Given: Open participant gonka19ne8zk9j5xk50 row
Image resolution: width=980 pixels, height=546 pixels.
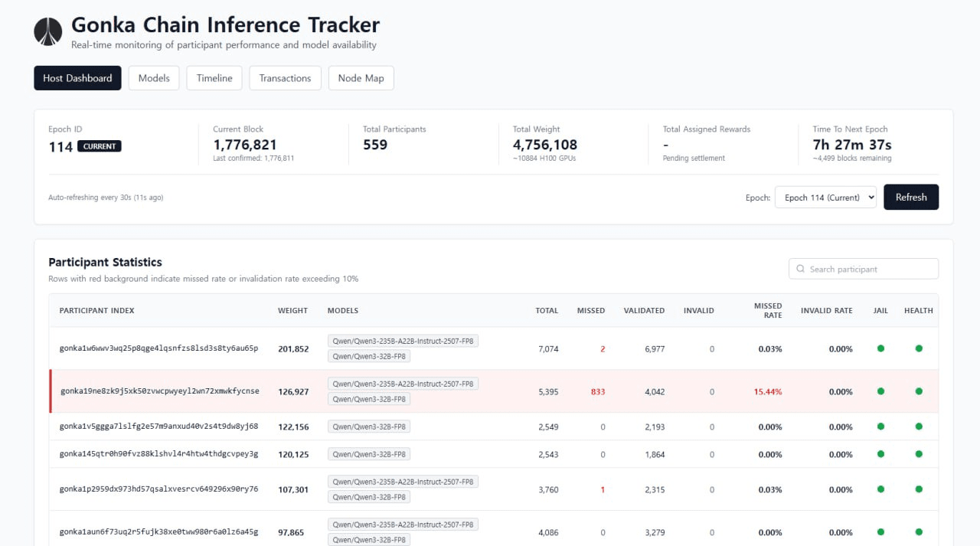Looking at the screenshot, I should pyautogui.click(x=159, y=391).
